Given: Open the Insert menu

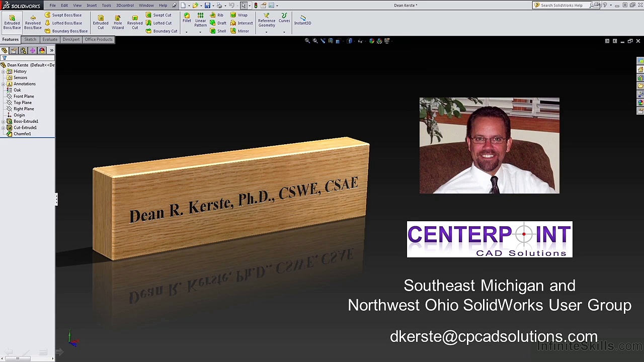Looking at the screenshot, I should (92, 5).
